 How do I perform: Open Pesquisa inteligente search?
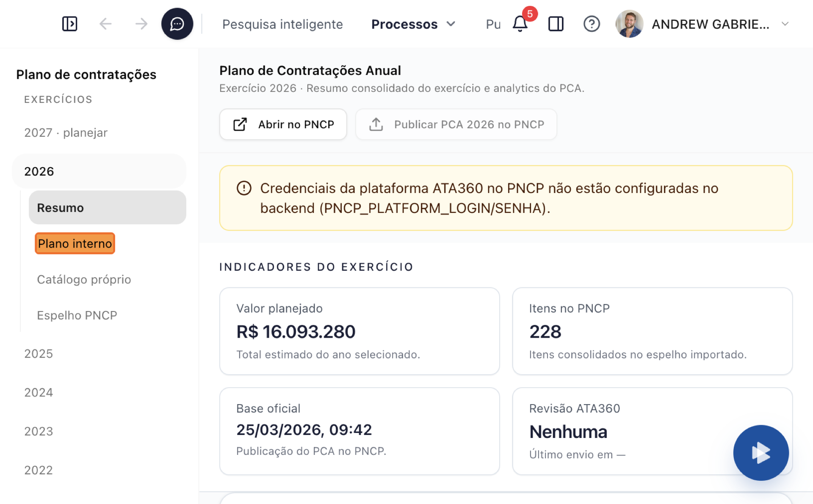[282, 24]
